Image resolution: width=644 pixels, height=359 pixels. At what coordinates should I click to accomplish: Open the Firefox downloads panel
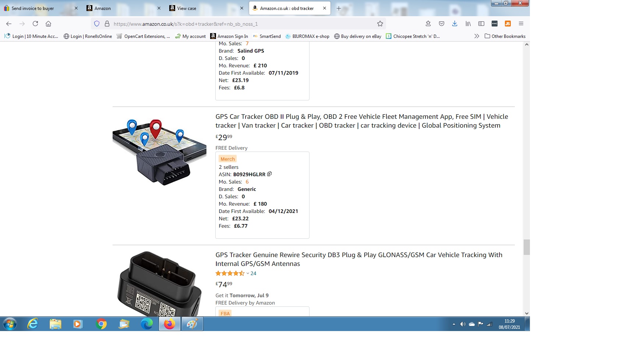tap(455, 24)
